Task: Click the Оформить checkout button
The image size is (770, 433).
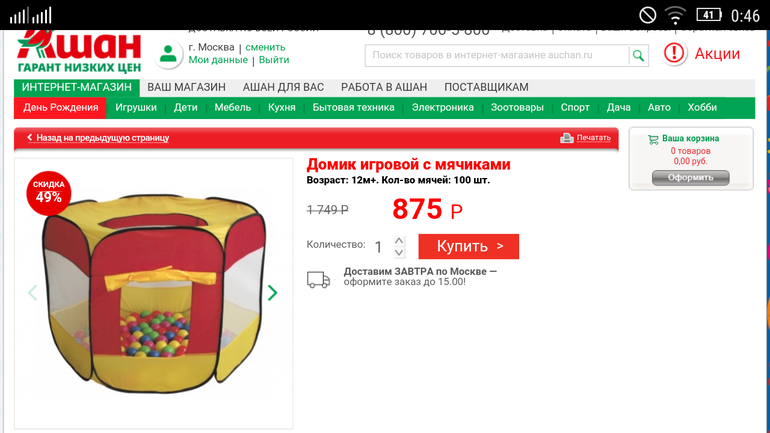Action: pos(690,178)
